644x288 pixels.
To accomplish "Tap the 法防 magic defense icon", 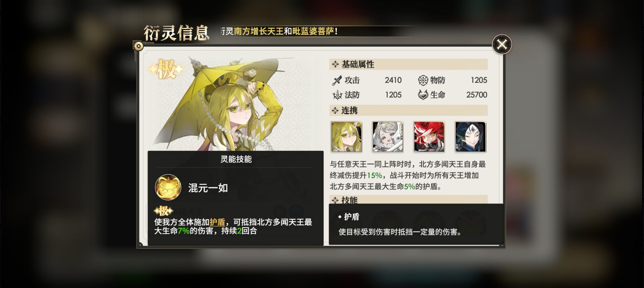I will pyautogui.click(x=337, y=95).
